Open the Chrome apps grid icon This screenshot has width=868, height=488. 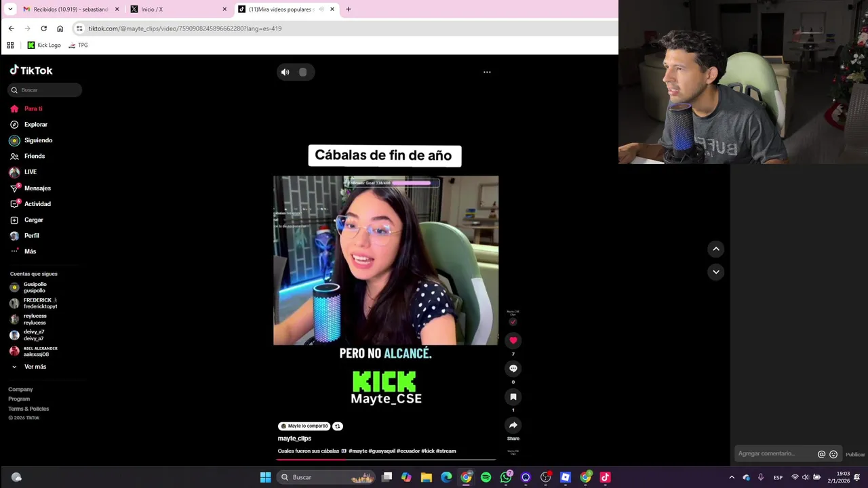pyautogui.click(x=10, y=45)
